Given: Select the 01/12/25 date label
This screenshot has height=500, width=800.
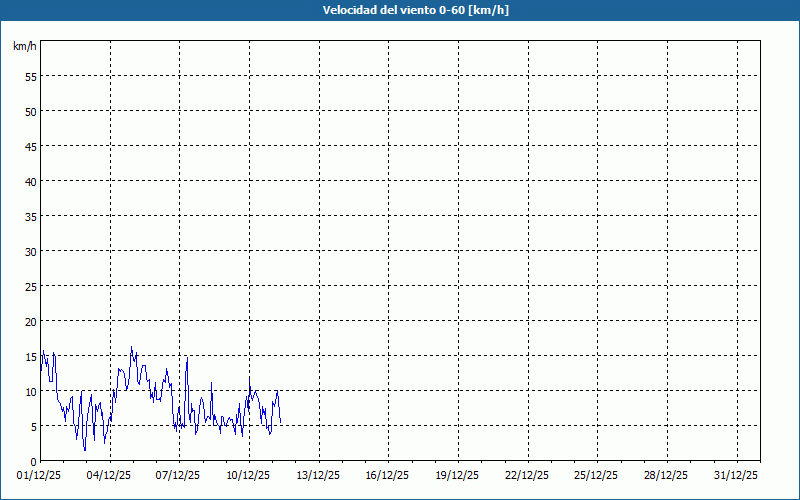Looking at the screenshot, I should coord(40,475).
